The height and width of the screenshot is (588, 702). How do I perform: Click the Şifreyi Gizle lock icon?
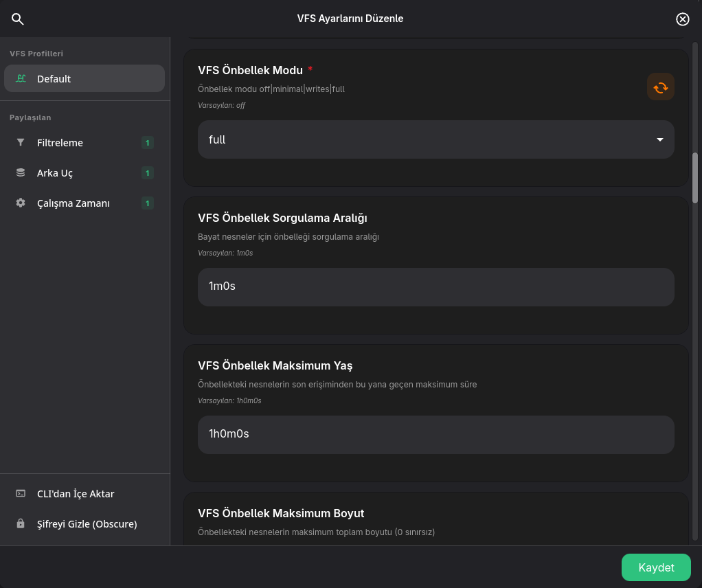pos(21,523)
